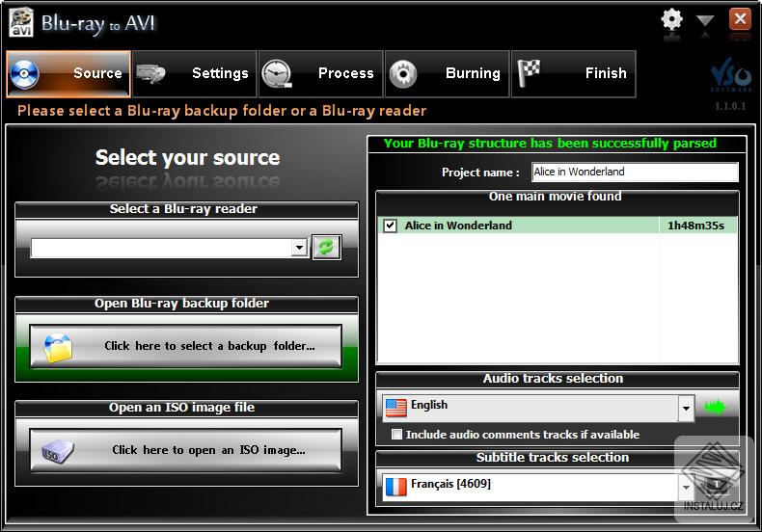Expand the English audio track dropdown
Image resolution: width=762 pixels, height=532 pixels.
coord(686,408)
